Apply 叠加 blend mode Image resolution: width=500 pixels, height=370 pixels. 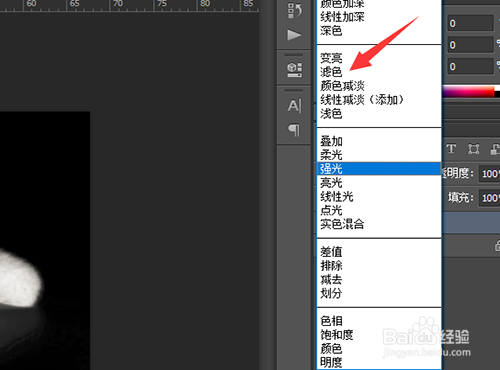point(379,141)
